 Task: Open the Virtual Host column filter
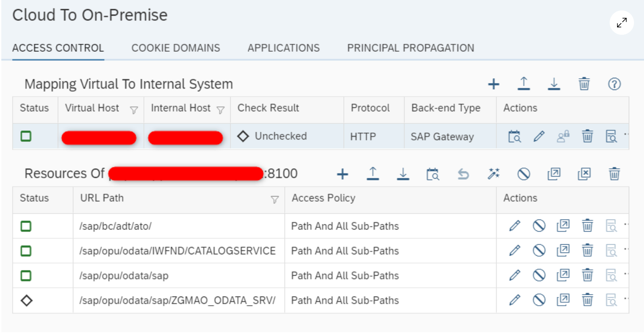134,110
